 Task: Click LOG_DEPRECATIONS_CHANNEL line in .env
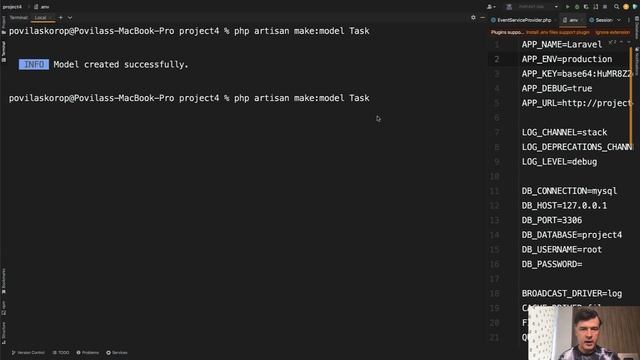(x=577, y=147)
